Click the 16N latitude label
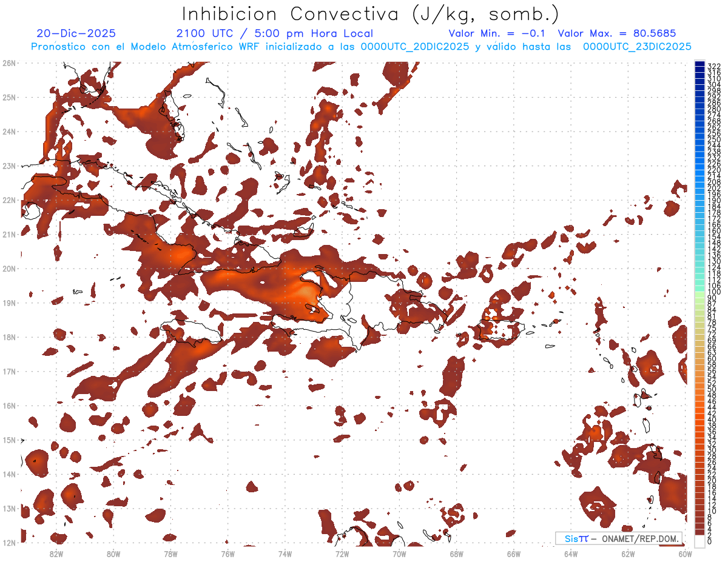 pyautogui.click(x=9, y=406)
